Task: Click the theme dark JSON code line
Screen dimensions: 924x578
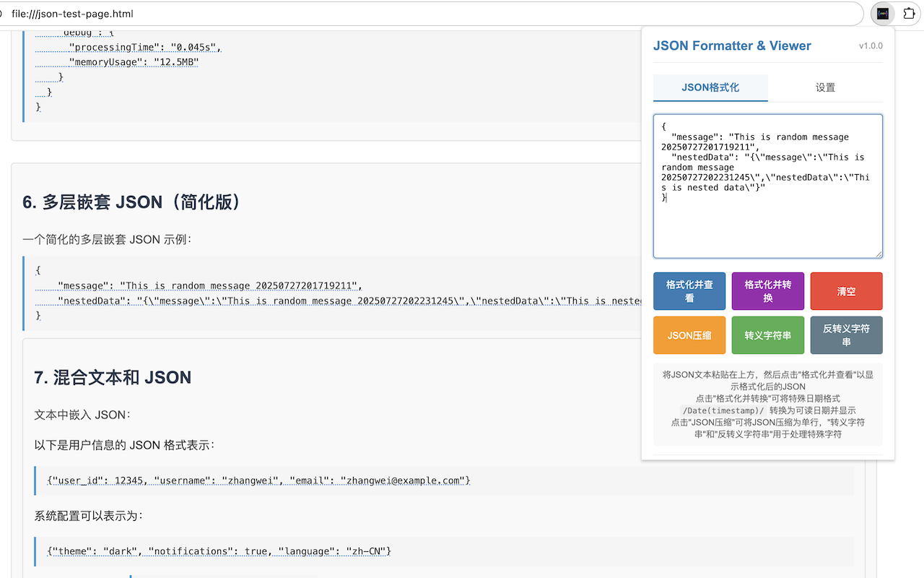Action: [x=219, y=551]
